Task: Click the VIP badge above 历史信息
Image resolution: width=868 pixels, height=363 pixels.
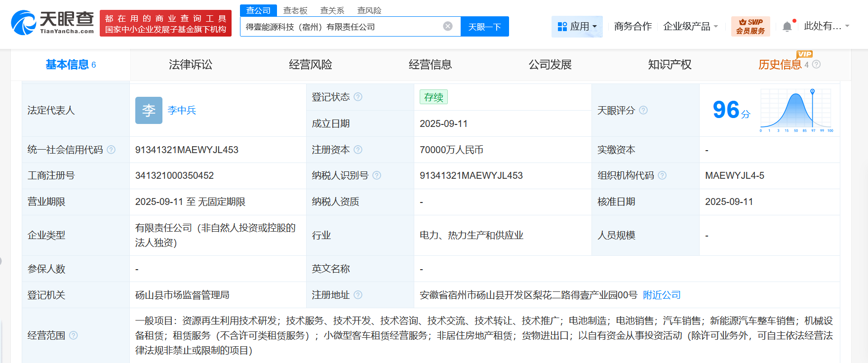Action: [804, 54]
